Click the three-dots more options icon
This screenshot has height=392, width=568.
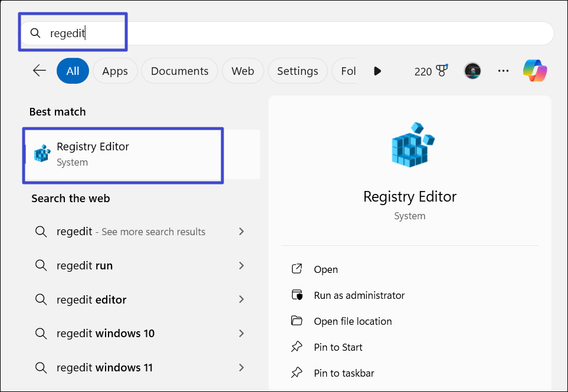click(x=503, y=71)
